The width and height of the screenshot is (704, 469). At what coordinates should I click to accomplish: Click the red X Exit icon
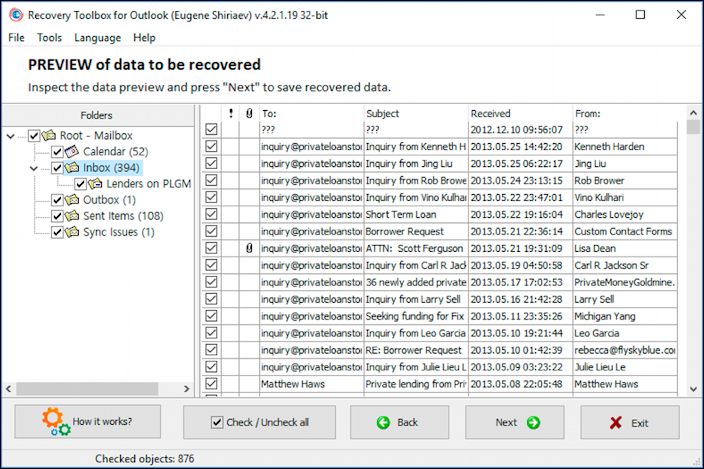[x=616, y=423]
